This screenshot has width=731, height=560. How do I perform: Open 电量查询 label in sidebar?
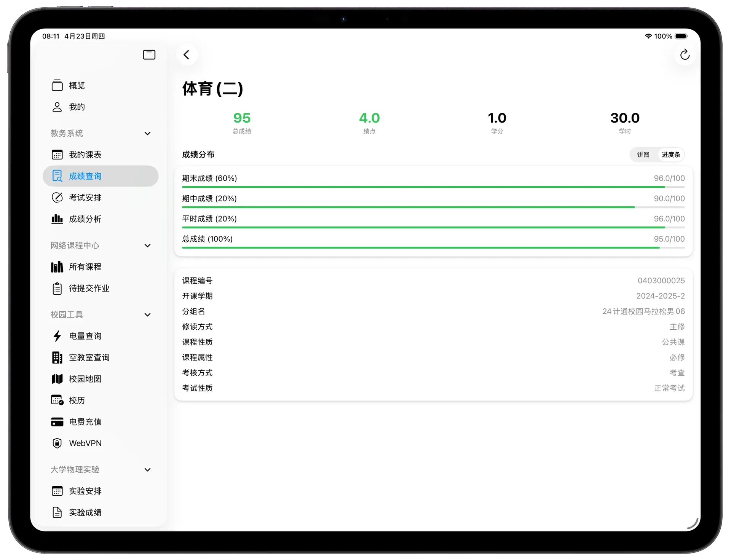click(85, 336)
